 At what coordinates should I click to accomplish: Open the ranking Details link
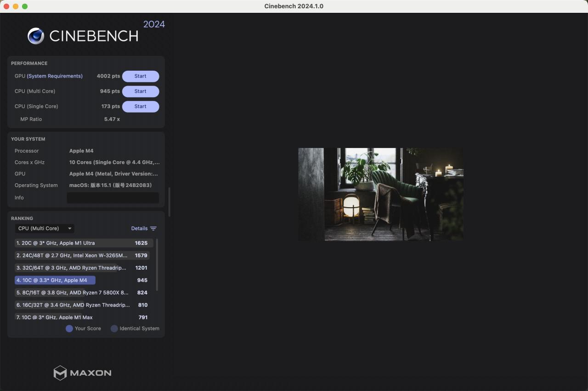pyautogui.click(x=139, y=228)
